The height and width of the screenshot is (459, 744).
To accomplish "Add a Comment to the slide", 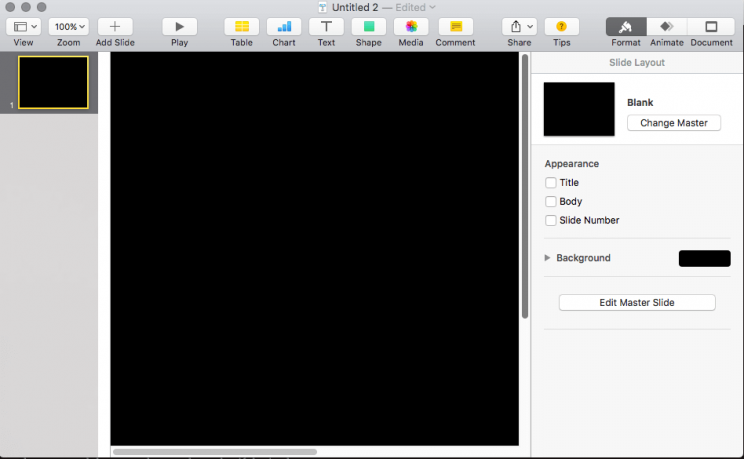I will (x=455, y=27).
